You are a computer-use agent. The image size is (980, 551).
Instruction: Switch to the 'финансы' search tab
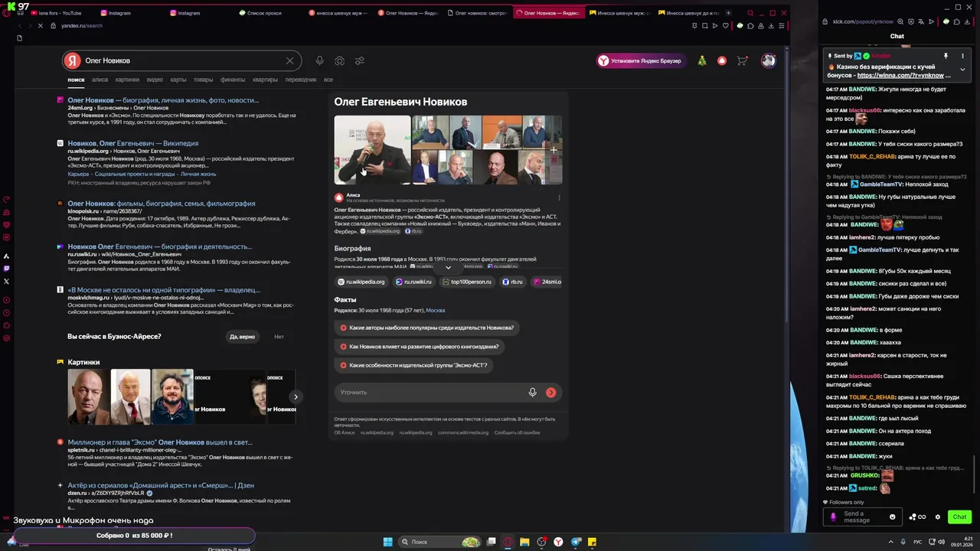(x=233, y=80)
